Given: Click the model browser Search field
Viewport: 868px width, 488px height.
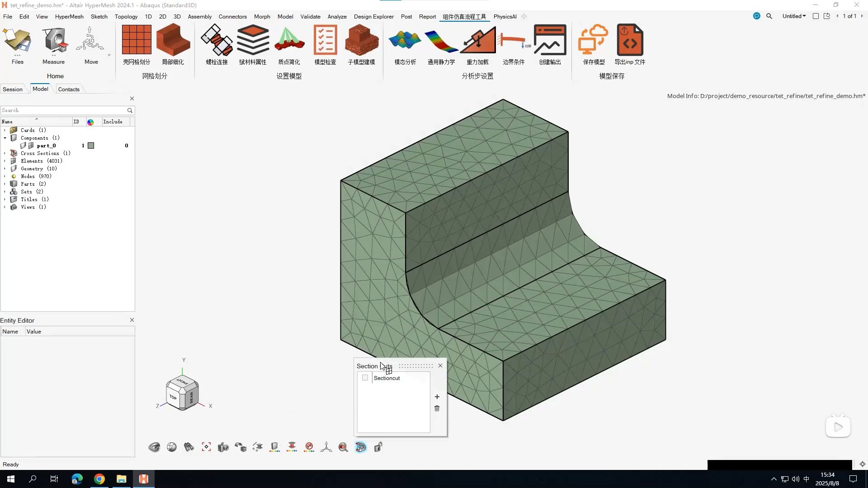Looking at the screenshot, I should pyautogui.click(x=63, y=110).
